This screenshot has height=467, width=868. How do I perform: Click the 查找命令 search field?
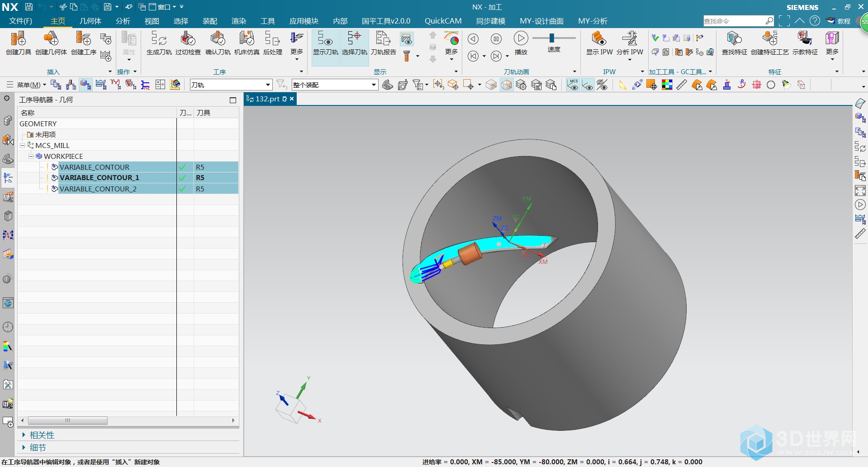(734, 21)
